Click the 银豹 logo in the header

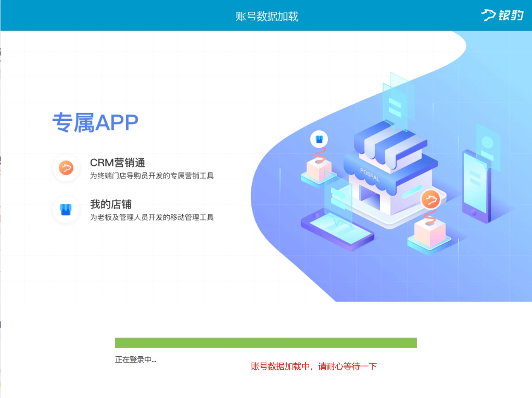click(502, 15)
